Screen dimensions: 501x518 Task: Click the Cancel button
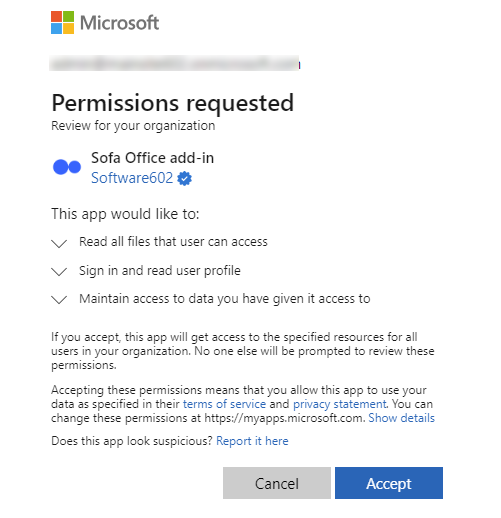point(277,483)
